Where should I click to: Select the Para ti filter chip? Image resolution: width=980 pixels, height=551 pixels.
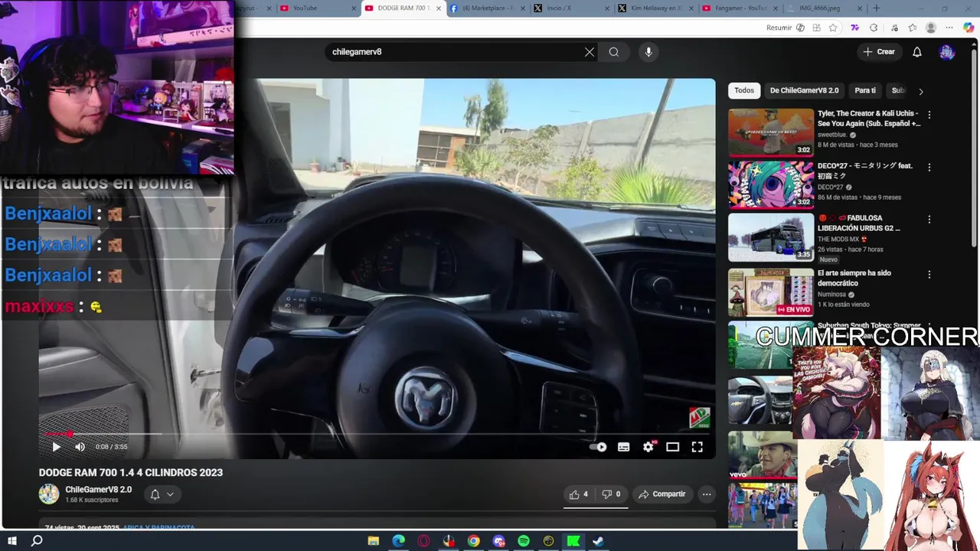click(865, 90)
